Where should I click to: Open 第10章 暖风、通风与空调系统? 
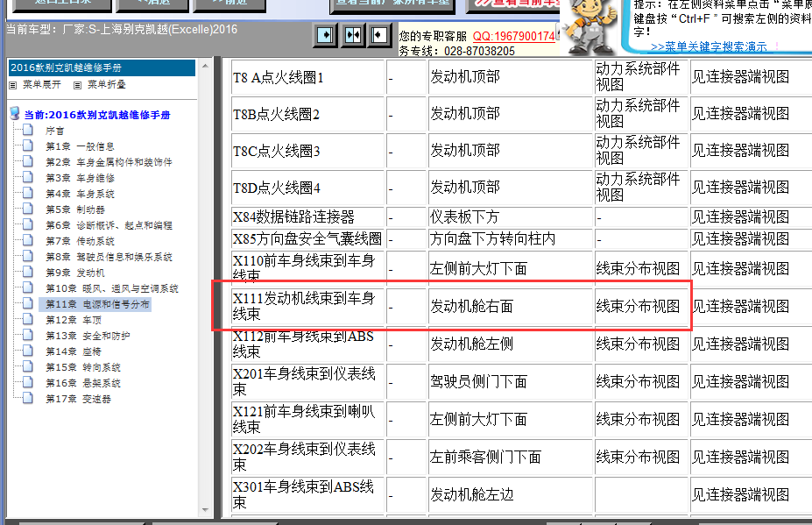click(x=112, y=288)
